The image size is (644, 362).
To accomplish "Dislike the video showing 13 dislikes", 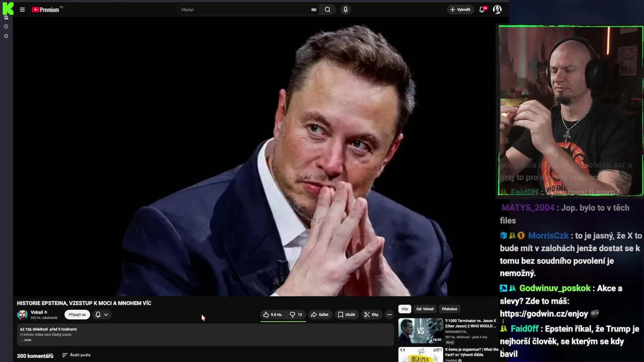I will click(x=296, y=315).
